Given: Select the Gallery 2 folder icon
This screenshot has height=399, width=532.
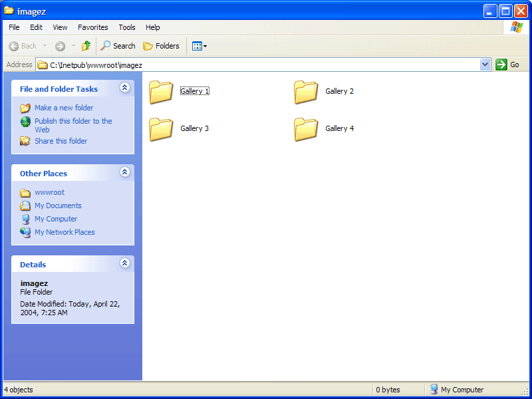Looking at the screenshot, I should tap(306, 92).
